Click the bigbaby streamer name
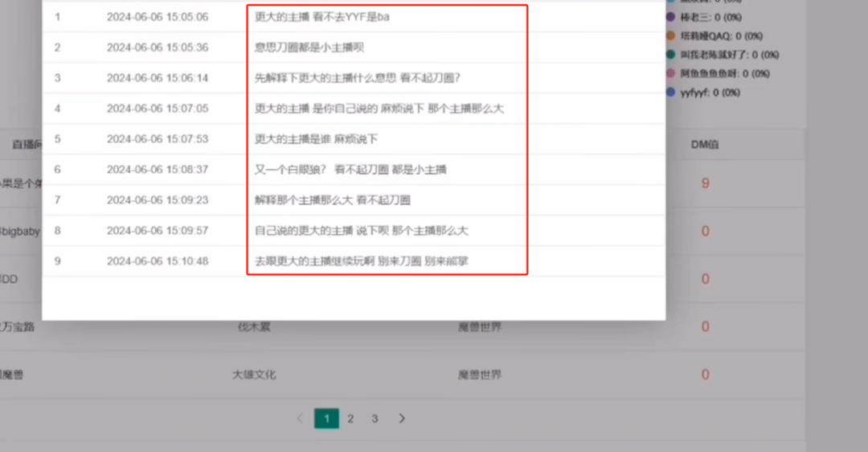 (20, 231)
